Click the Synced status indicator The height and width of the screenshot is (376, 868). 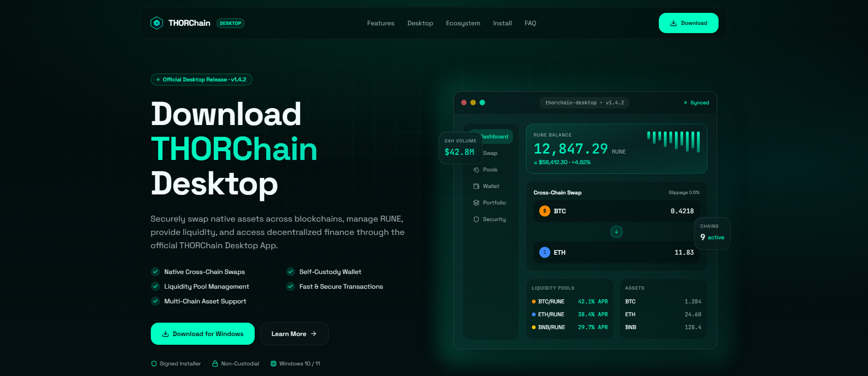pos(697,103)
